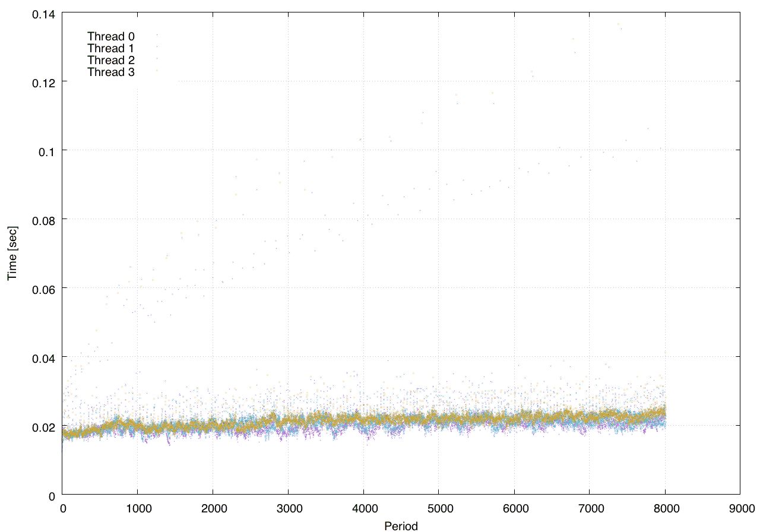760x532 pixels.
Task: Click the 0.12 y-axis tick label
Action: (x=44, y=82)
